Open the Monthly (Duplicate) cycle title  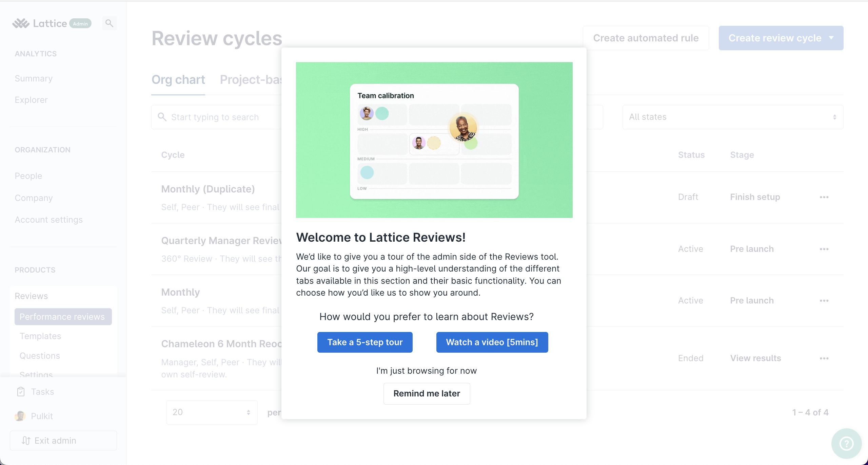(x=208, y=189)
